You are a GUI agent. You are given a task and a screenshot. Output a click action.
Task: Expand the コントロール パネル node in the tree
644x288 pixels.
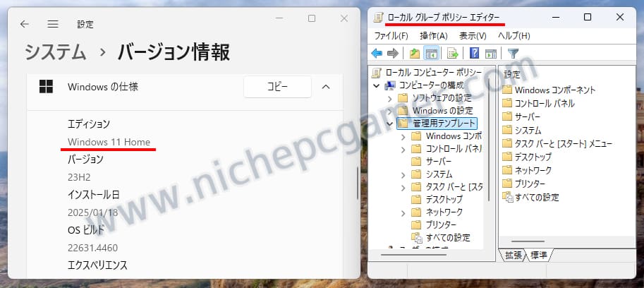tap(403, 149)
